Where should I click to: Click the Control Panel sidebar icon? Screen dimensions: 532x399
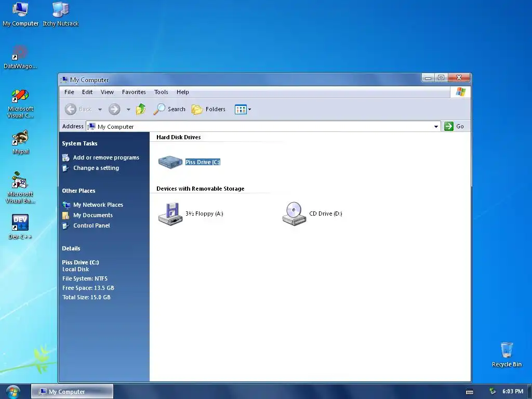point(66,225)
